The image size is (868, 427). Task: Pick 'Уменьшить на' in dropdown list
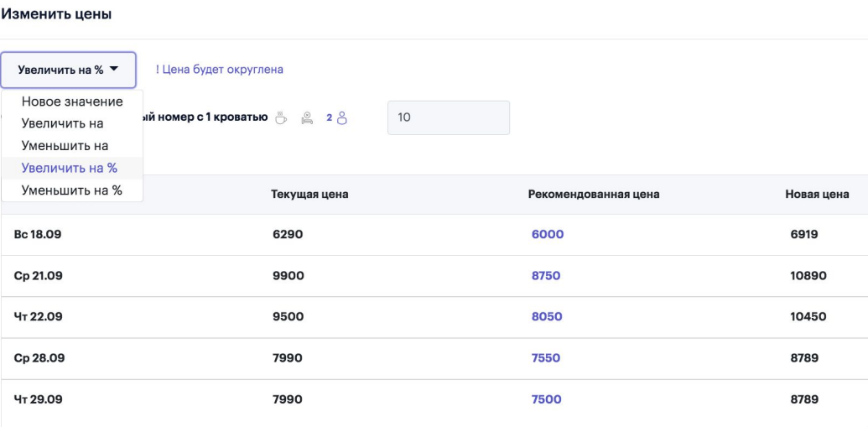pos(65,145)
